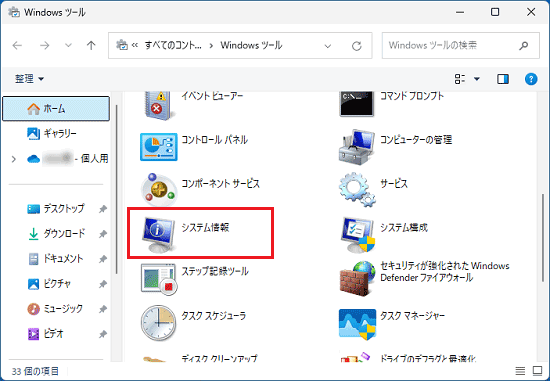Change the view layout button
Screen dimensions: 550x381
tap(460, 79)
